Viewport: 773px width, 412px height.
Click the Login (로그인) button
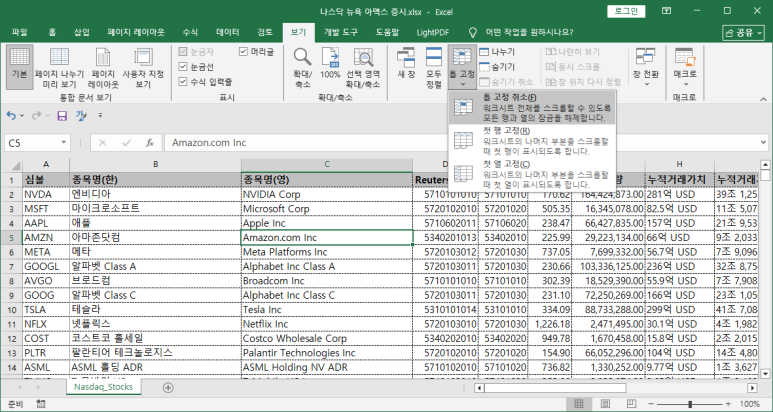point(626,11)
